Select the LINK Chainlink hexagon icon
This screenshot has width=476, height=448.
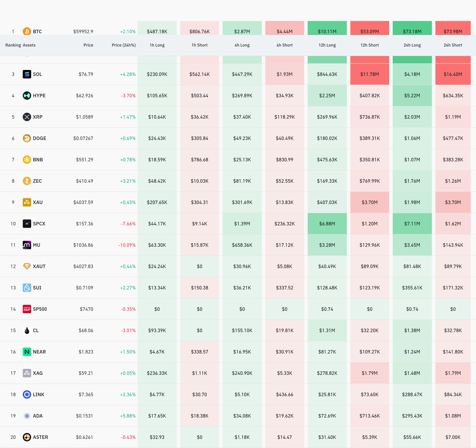click(x=27, y=394)
